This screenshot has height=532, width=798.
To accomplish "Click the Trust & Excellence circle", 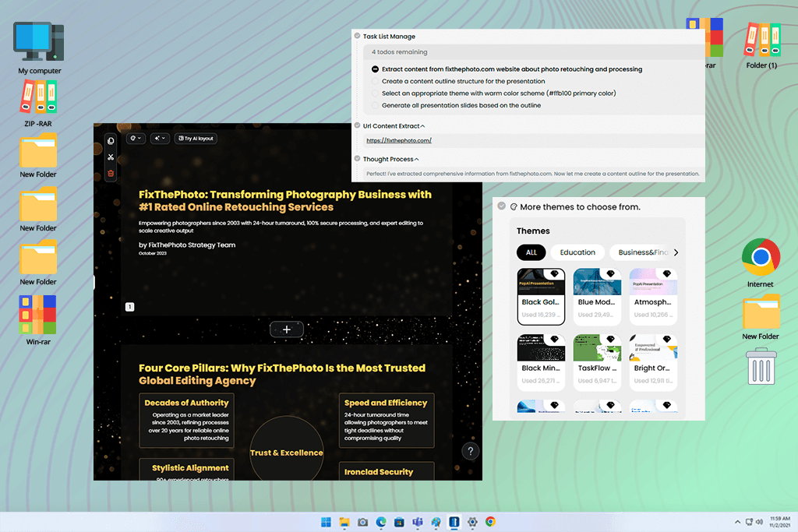I will [x=287, y=452].
